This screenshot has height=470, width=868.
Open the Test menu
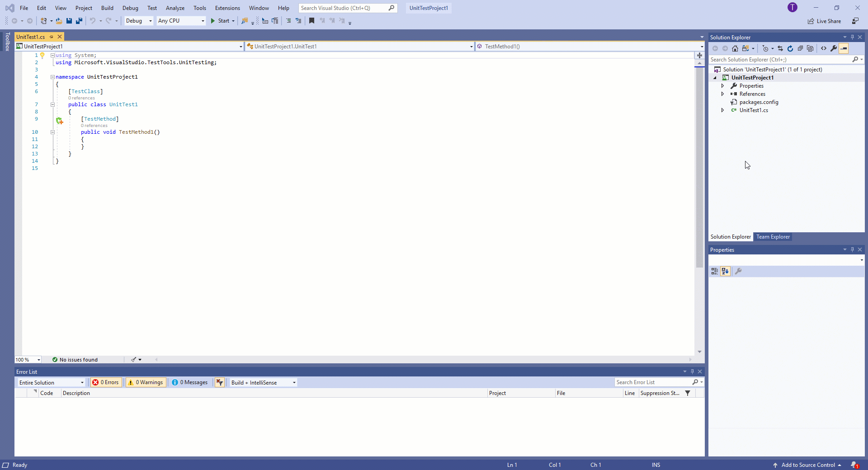tap(152, 8)
